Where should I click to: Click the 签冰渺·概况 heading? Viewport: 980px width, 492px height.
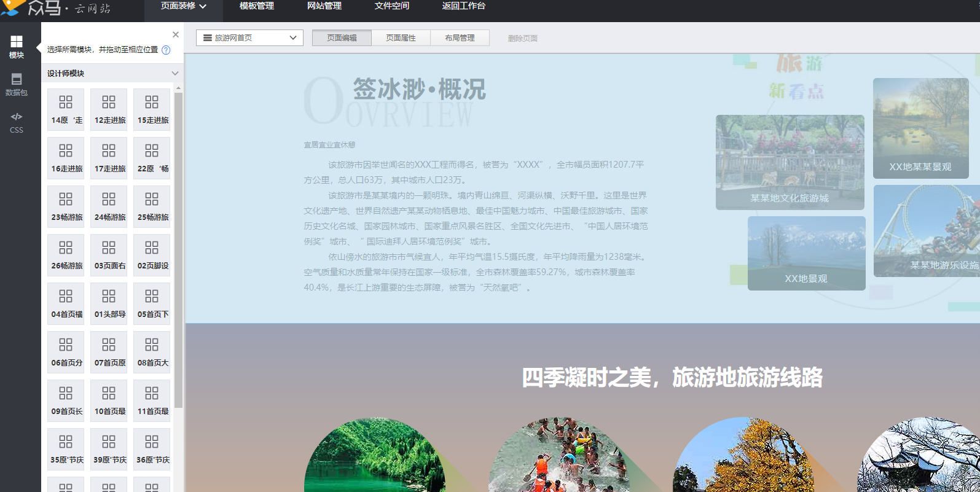[x=419, y=90]
